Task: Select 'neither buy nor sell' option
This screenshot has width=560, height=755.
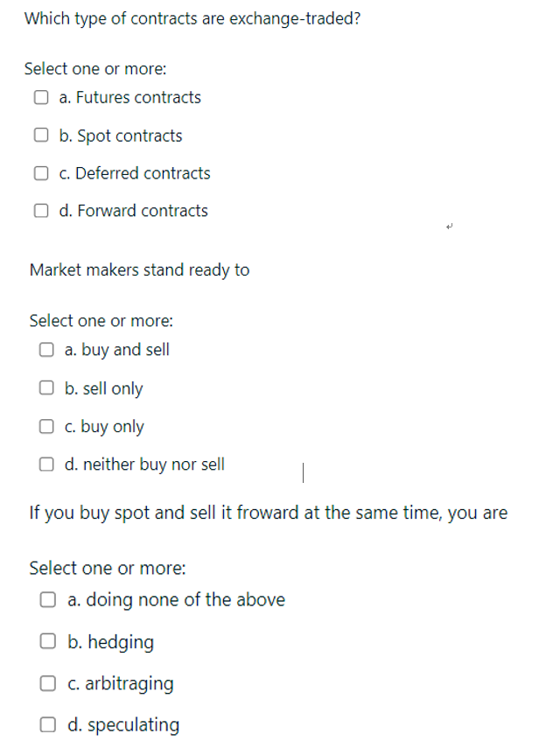Action: coord(46,464)
